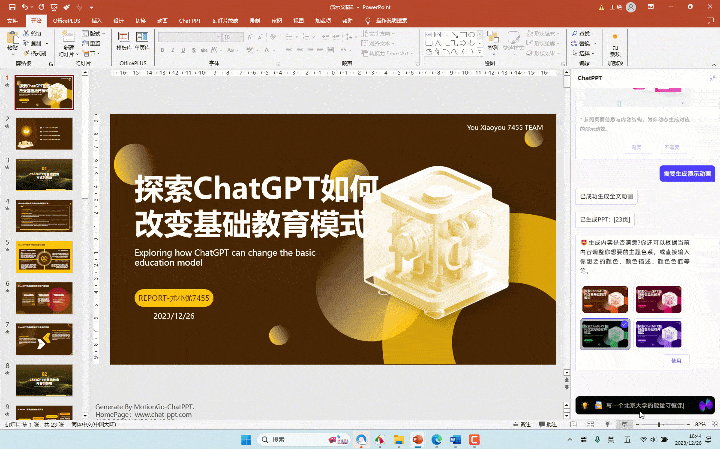Viewport: 720px width, 449px height.
Task: Start slideshow from beginning via quick access icon
Action: 54,7
